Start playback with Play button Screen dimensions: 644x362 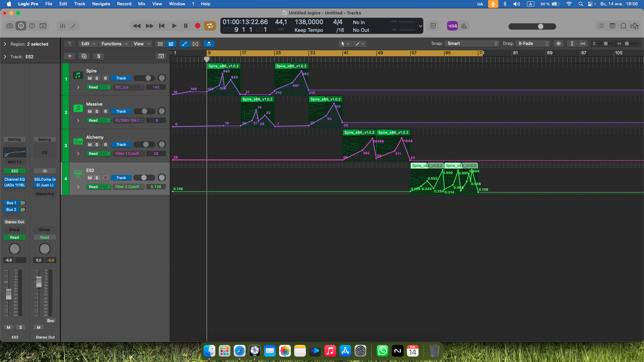tap(174, 26)
